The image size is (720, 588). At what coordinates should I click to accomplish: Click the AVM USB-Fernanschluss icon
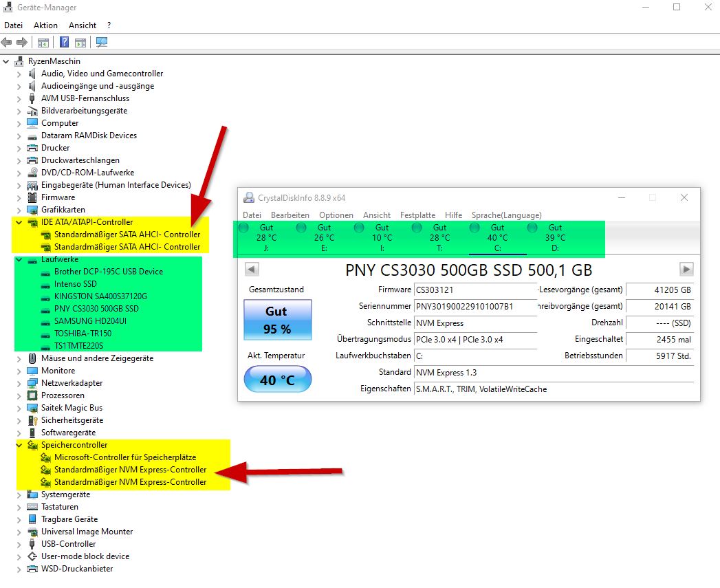(32, 98)
